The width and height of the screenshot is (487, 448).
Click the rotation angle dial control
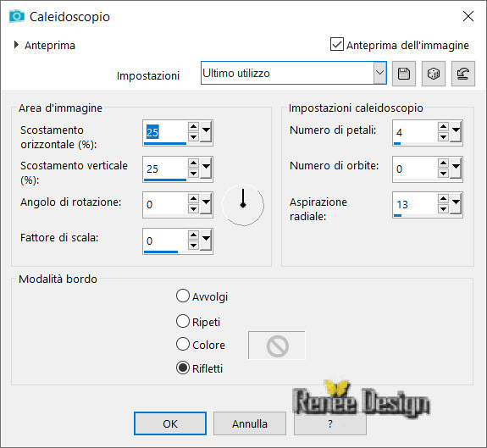tap(243, 205)
